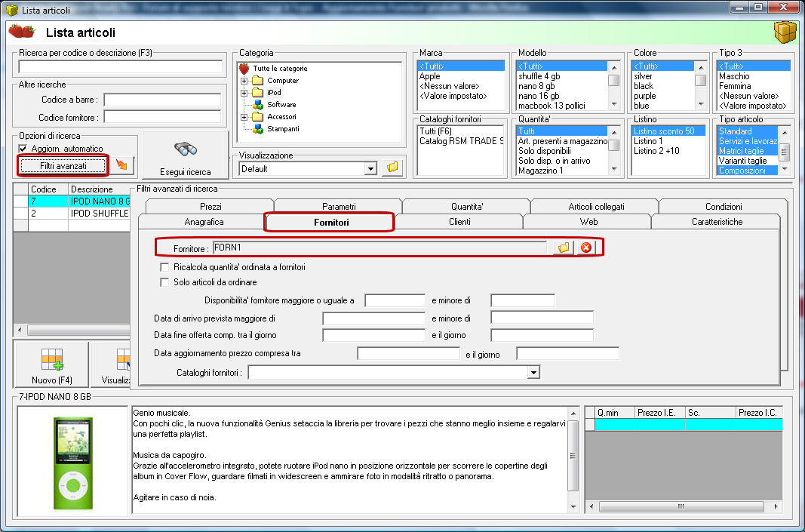Image resolution: width=805 pixels, height=532 pixels.
Task: Click in the Codice fornitore field
Action: pyautogui.click(x=162, y=118)
